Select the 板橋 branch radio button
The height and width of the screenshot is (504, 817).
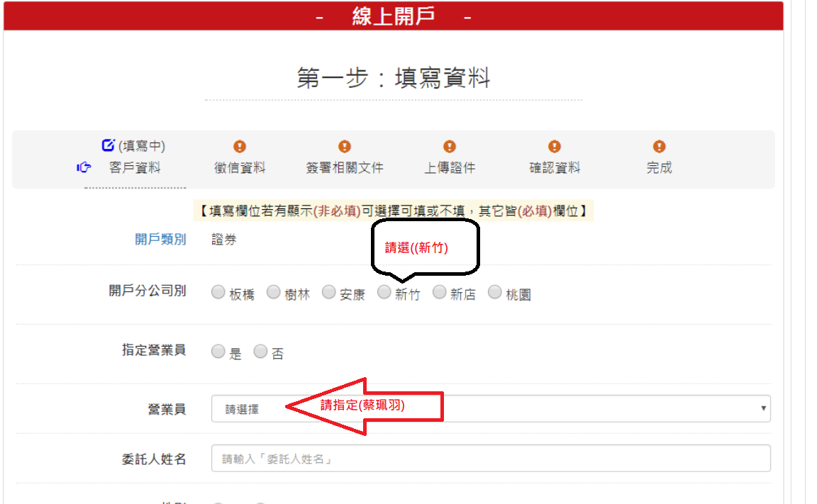(218, 292)
